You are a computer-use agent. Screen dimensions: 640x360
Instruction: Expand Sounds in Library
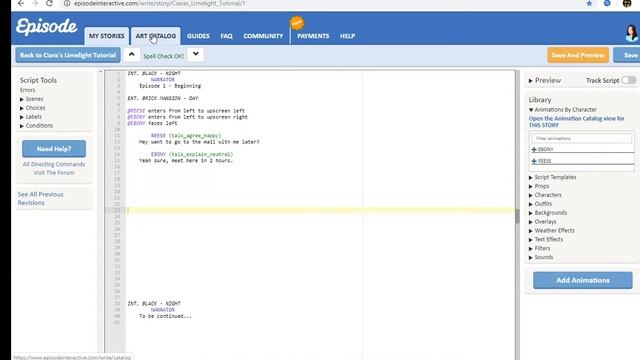pyautogui.click(x=541, y=257)
